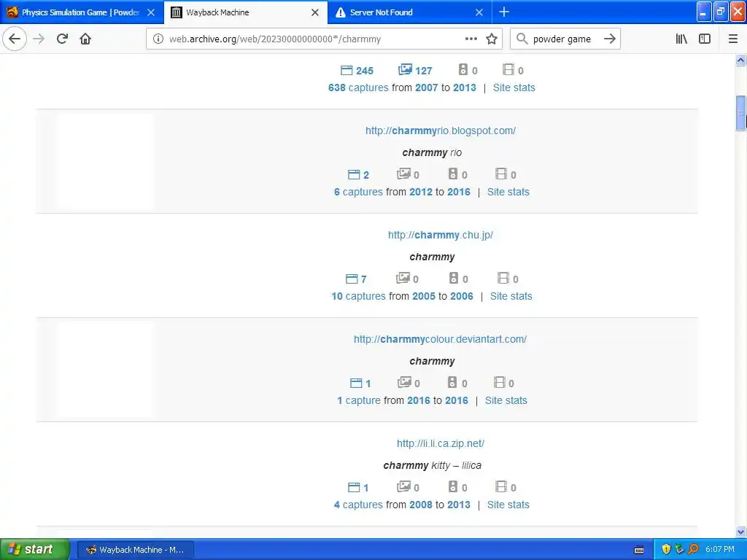
Task: Click the security shield tray icon
Action: click(x=666, y=550)
